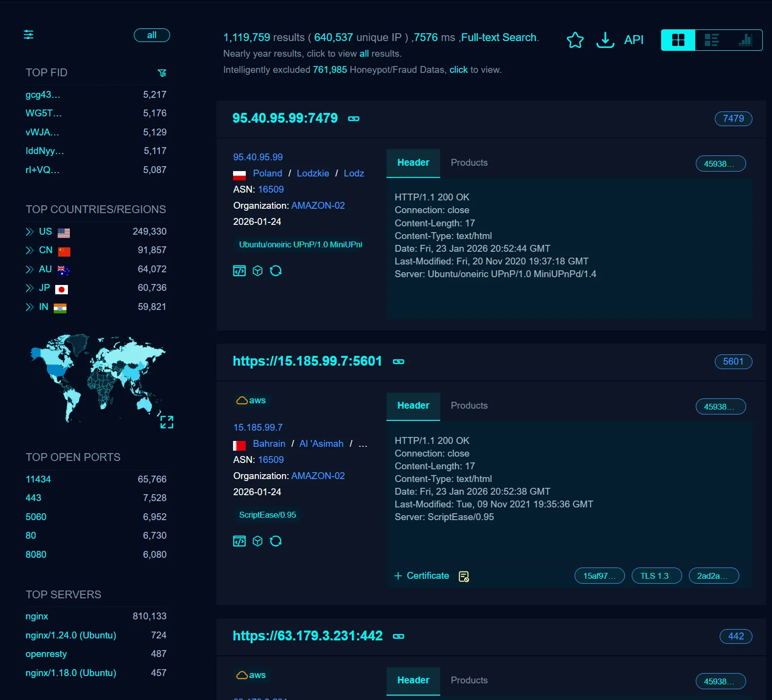772x700 pixels.
Task: Filter by port 11434
Action: tap(38, 480)
